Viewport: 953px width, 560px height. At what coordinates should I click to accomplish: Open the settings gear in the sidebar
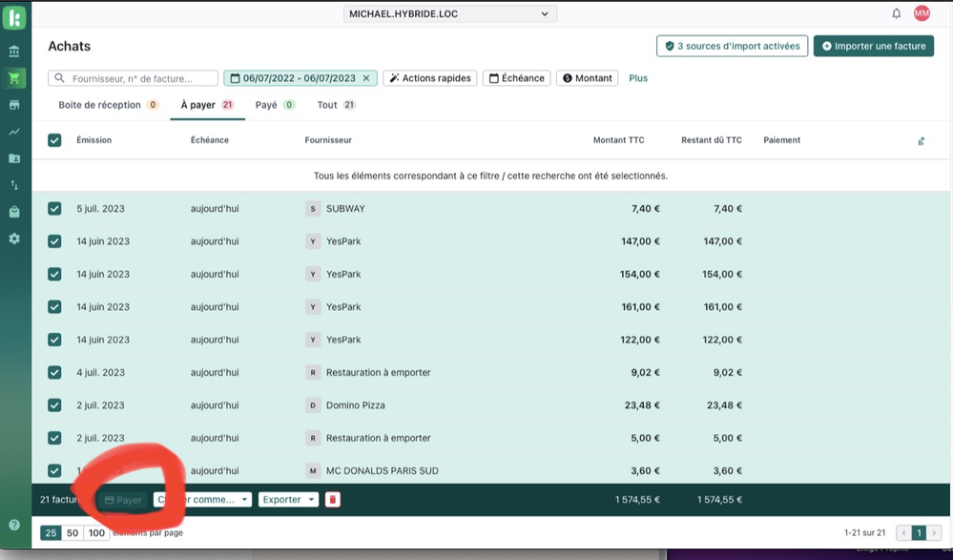(x=14, y=239)
